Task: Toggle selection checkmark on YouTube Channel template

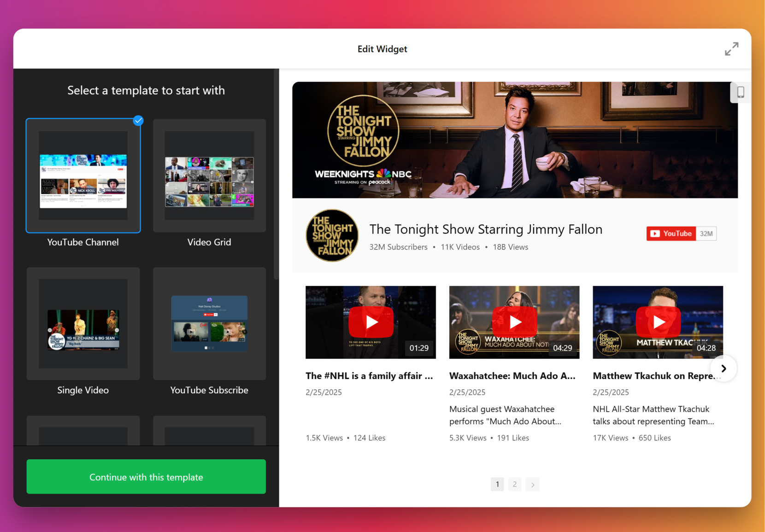Action: tap(138, 121)
